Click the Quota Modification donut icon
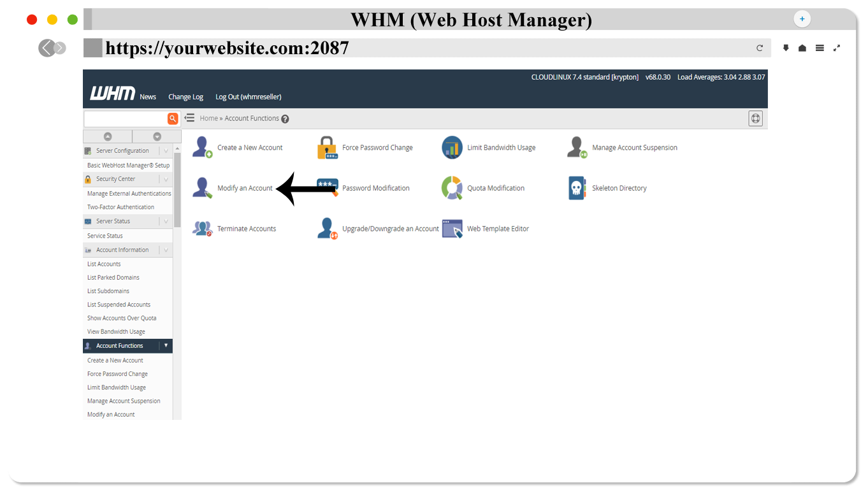Image resolution: width=868 pixels, height=490 pixels. pyautogui.click(x=452, y=188)
